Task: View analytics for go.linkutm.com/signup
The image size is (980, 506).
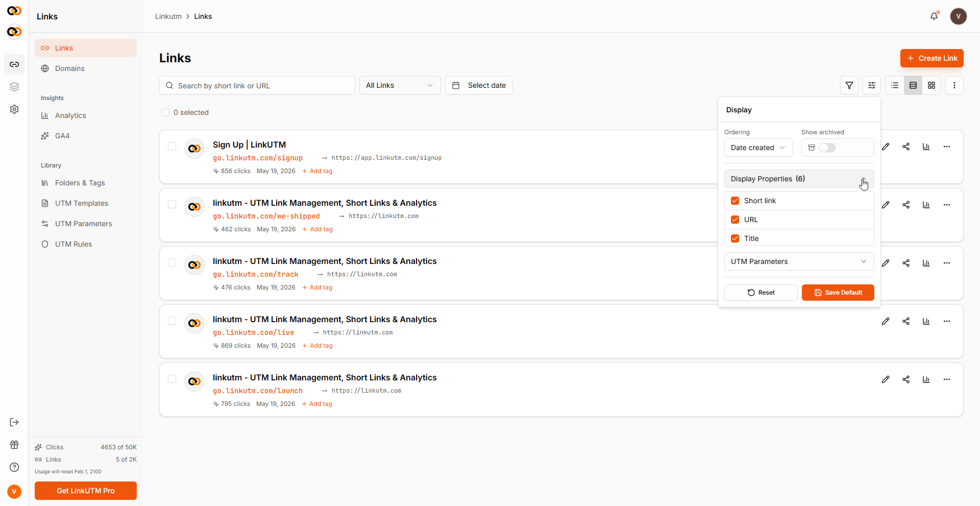Action: pos(926,147)
